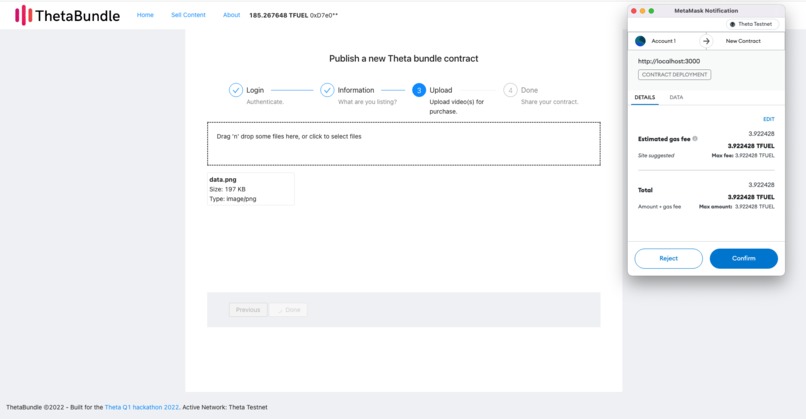Click the Done step label
The image size is (806, 419).
point(529,90)
